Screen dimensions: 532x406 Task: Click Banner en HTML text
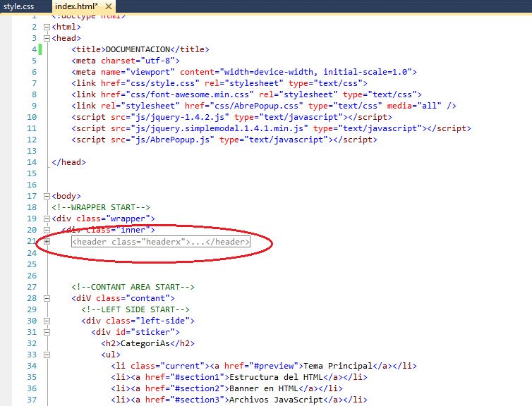[x=264, y=388]
